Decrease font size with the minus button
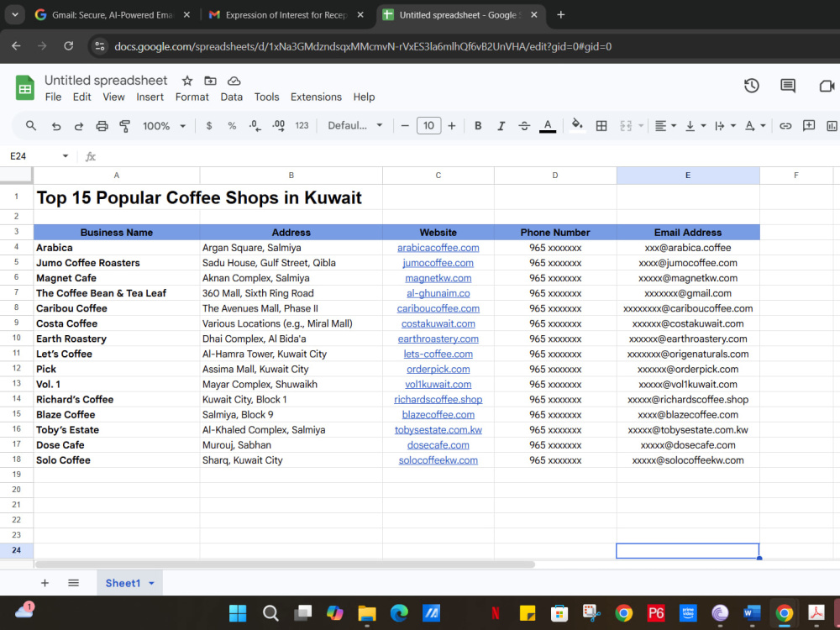Viewport: 840px width, 630px height. coord(405,125)
